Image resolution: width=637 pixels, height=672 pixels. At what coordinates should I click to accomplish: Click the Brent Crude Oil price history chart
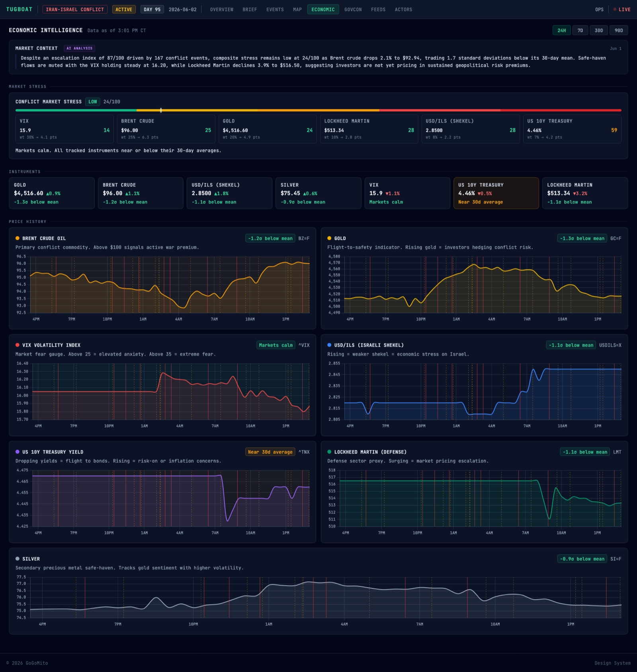[162, 288]
